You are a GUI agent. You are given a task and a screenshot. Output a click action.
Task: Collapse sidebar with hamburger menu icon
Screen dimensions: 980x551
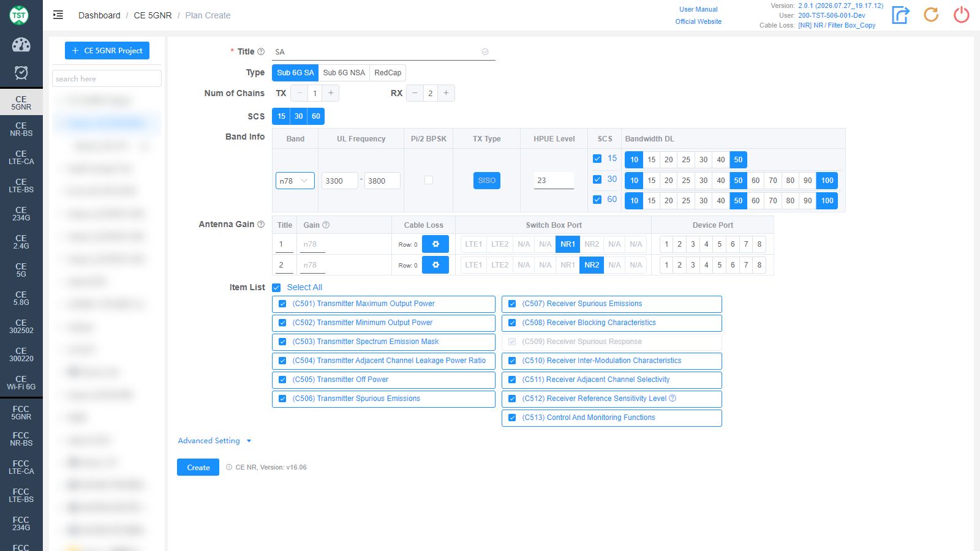pos(58,15)
